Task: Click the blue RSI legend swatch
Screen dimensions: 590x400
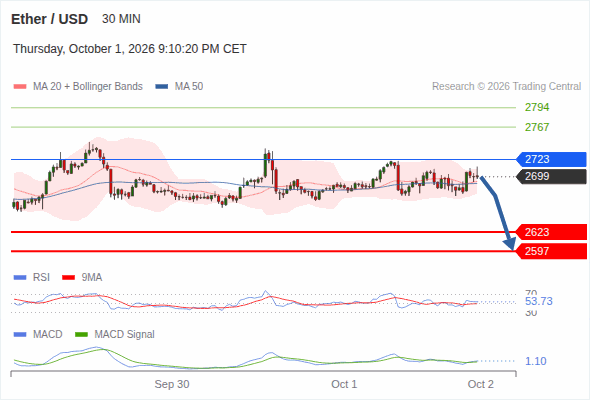Action: pyautogui.click(x=20, y=278)
